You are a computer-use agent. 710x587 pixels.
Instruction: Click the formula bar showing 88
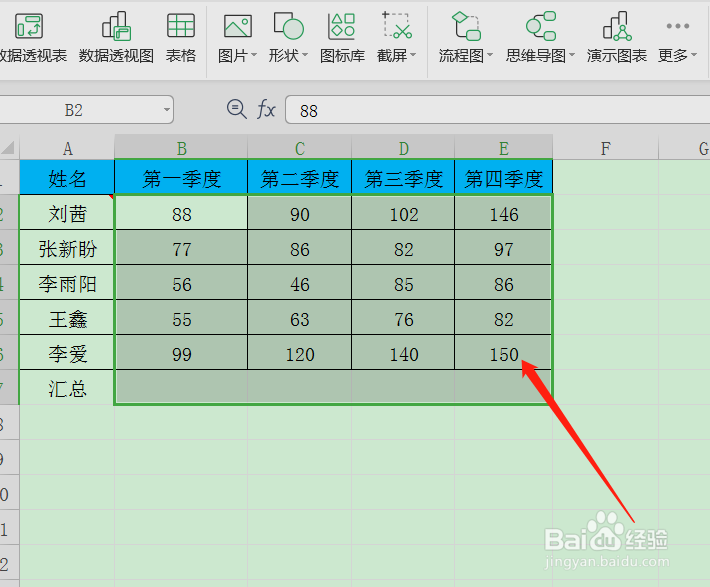click(497, 110)
